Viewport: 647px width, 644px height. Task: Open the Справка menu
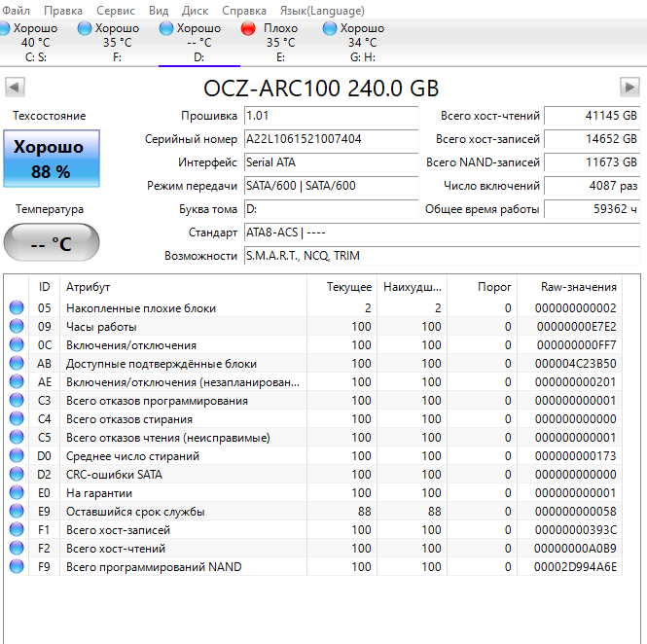[x=244, y=11]
